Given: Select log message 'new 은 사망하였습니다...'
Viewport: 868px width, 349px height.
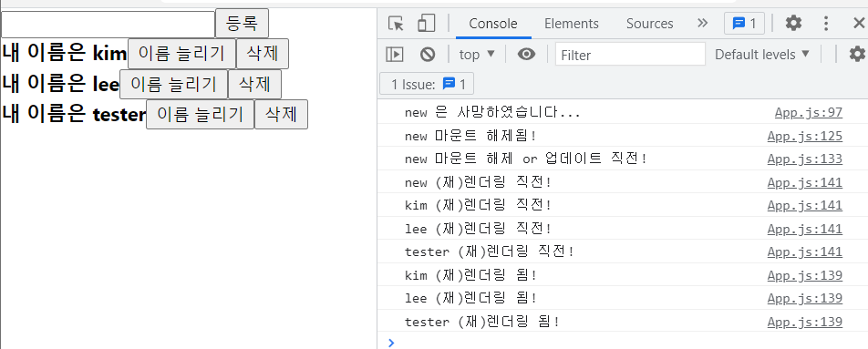Looking at the screenshot, I should (492, 113).
